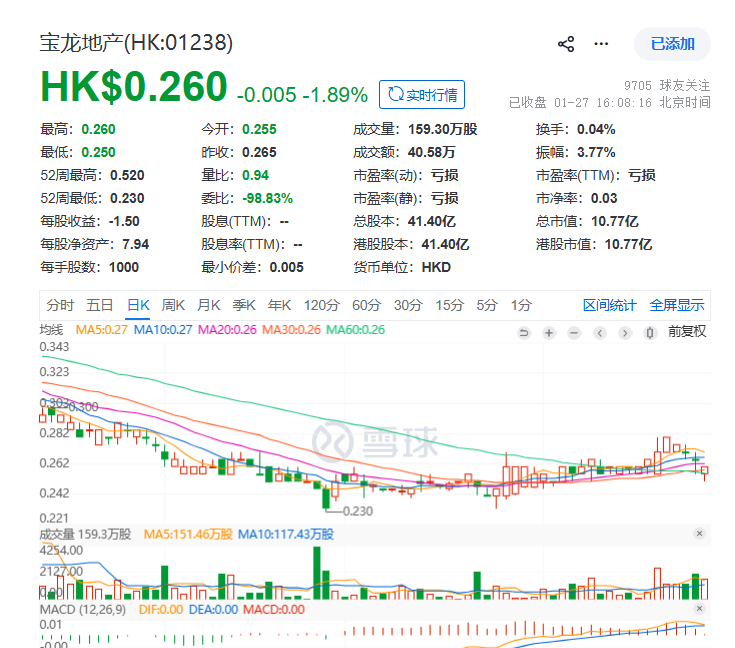Open the three-dot more options menu
This screenshot has height=648, width=735.
click(601, 44)
